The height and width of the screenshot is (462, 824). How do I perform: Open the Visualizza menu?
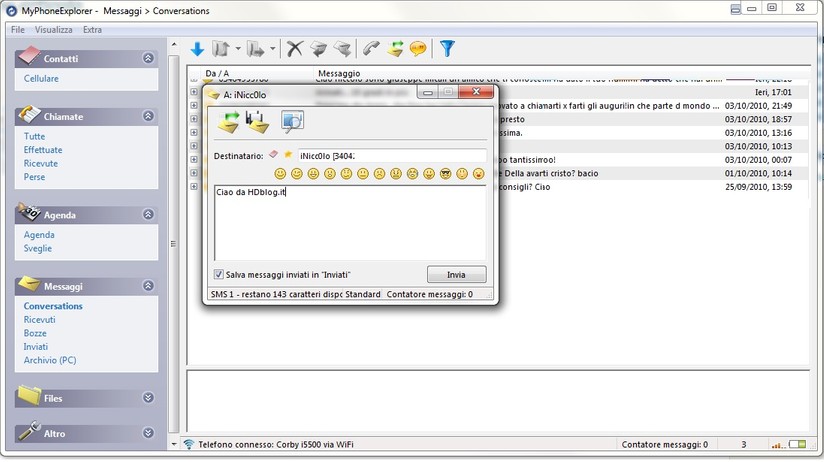53,30
